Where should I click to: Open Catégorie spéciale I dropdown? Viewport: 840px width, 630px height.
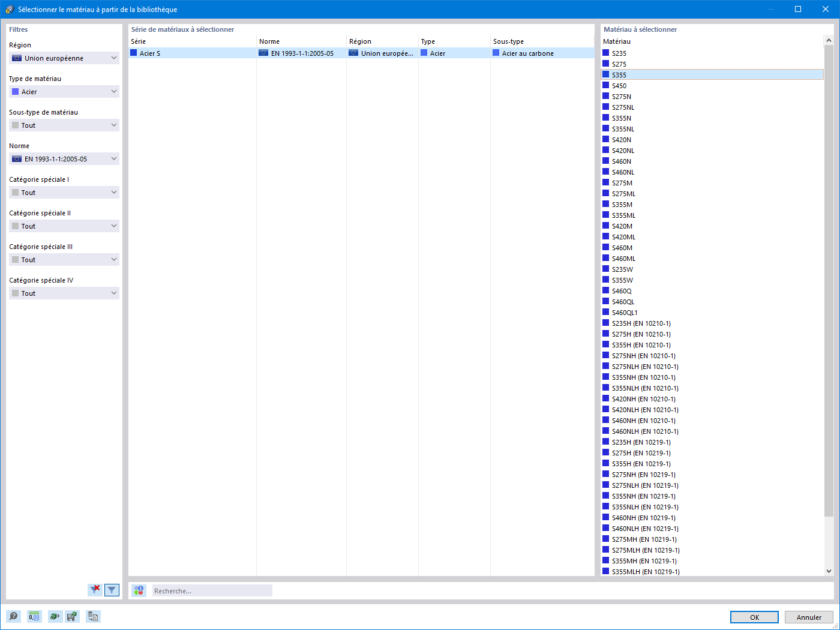(64, 193)
